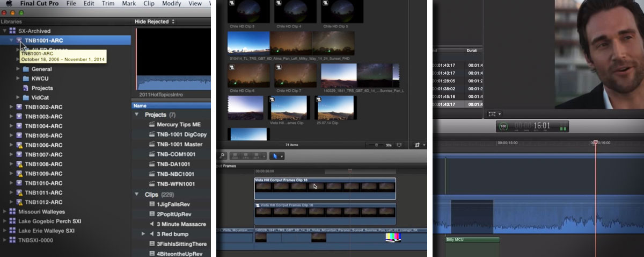Open the File menu

point(71,4)
